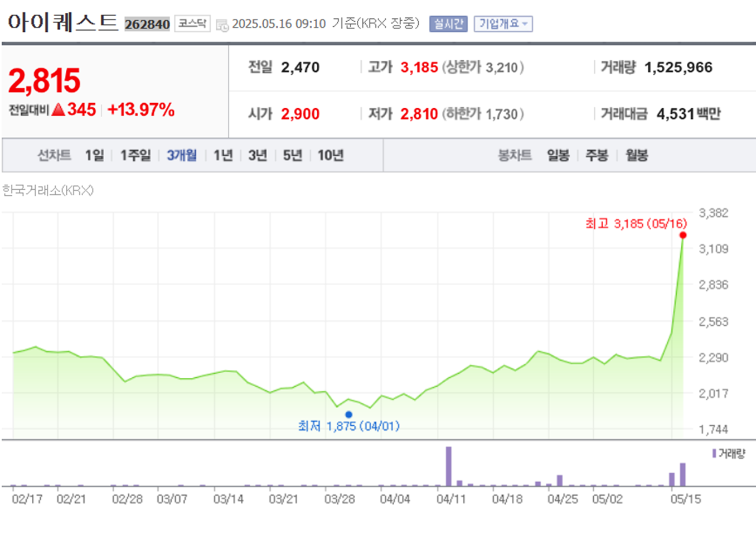The height and width of the screenshot is (534, 756).
Task: Click the 실시간 button
Action: click(448, 24)
